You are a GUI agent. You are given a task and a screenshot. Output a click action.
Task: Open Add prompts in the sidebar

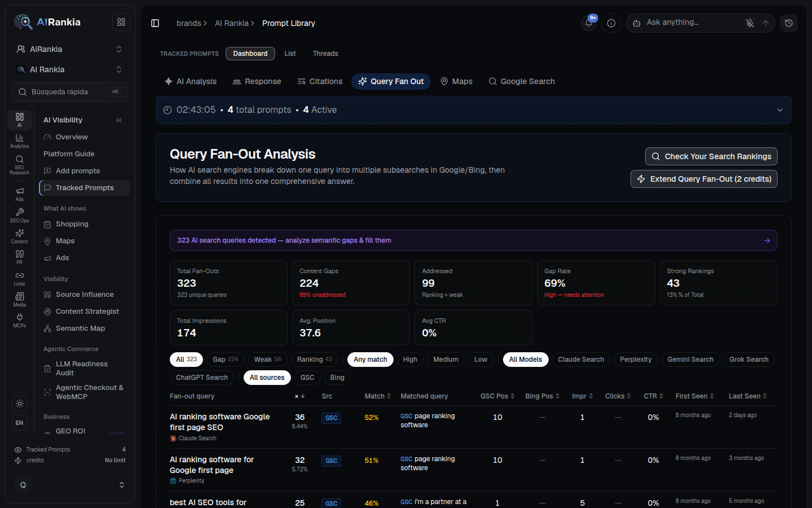[78, 171]
